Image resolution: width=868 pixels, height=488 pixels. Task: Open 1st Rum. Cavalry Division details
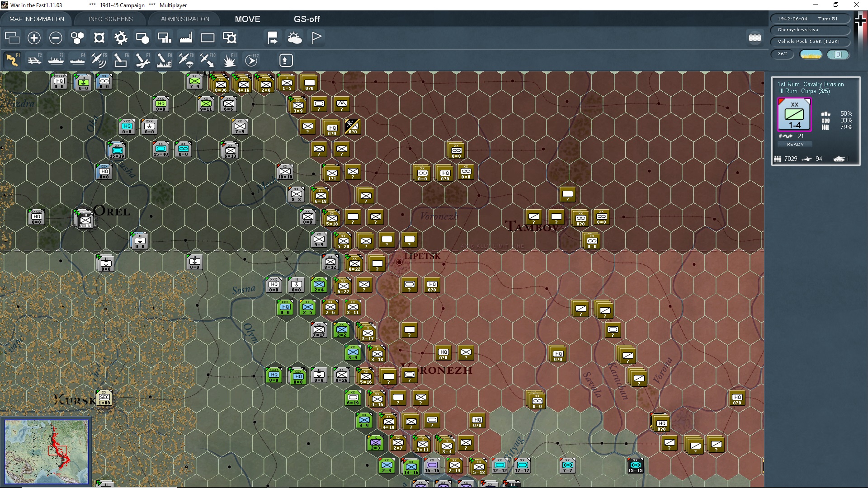[x=811, y=84]
